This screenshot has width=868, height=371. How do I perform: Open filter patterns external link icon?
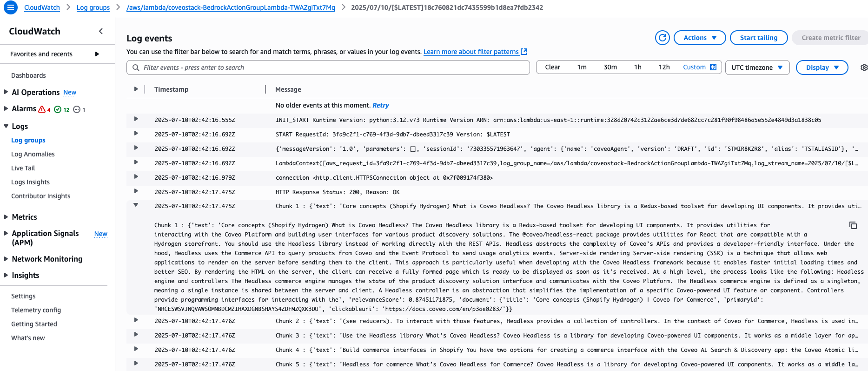(x=524, y=52)
